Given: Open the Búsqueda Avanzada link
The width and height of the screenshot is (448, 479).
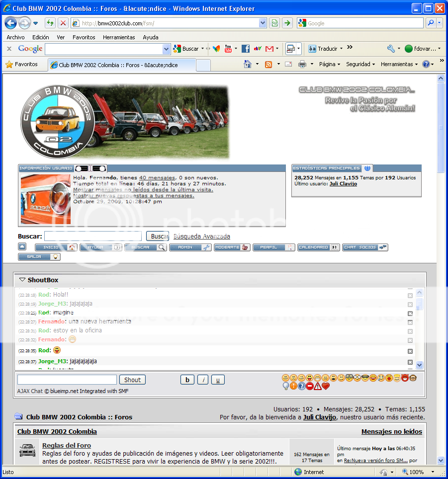Looking at the screenshot, I should tap(201, 237).
